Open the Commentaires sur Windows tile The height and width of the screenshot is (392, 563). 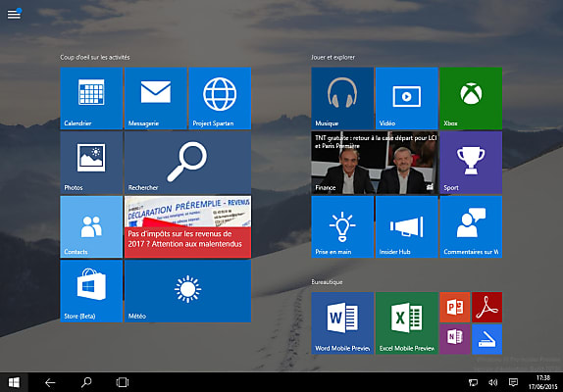[x=471, y=226]
